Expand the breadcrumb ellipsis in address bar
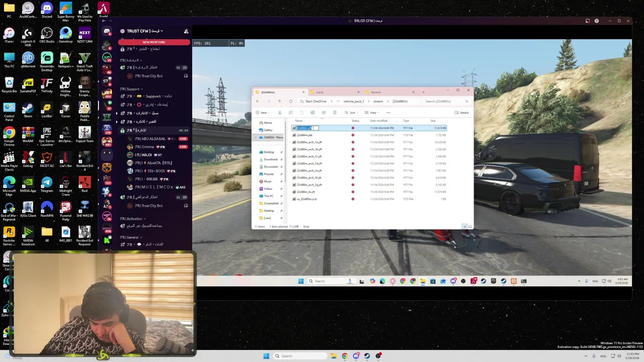Screen dimensions: 644x362 click(x=338, y=101)
